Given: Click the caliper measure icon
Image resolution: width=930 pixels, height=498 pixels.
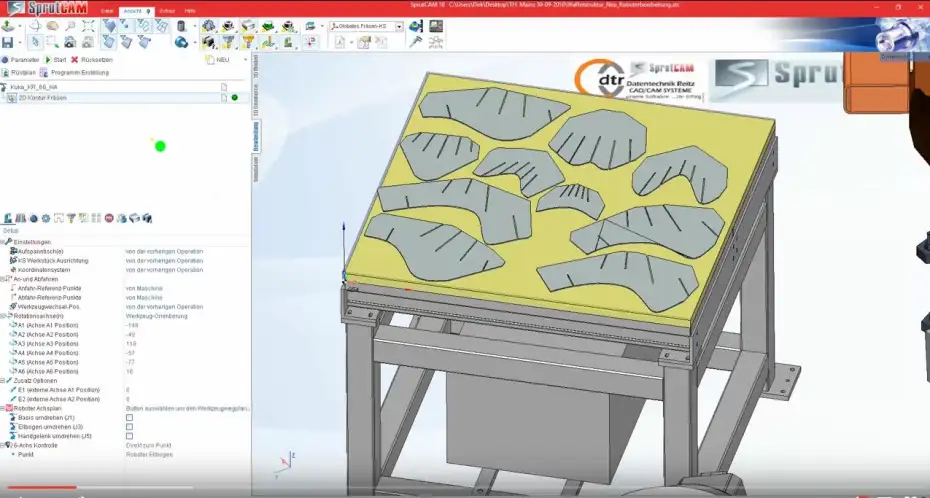Looking at the screenshot, I should point(416,42).
